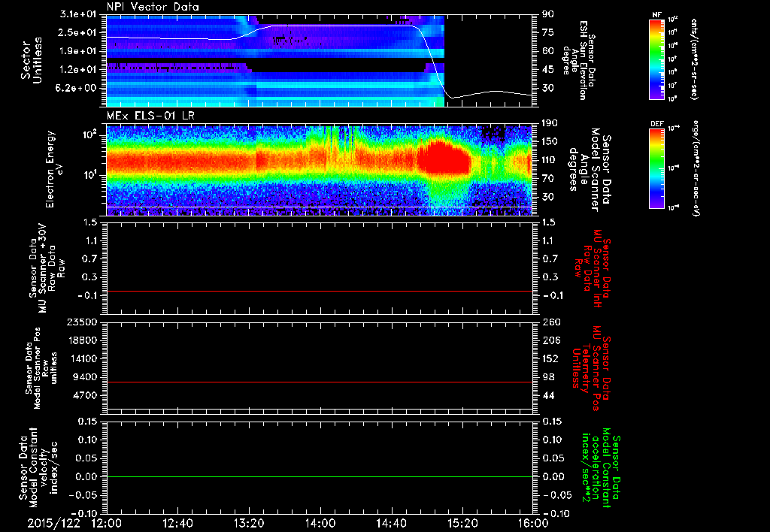Click the 'ESH Sun Elevation Angle' right axis label
The width and height of the screenshot is (770, 532).
coord(579,60)
